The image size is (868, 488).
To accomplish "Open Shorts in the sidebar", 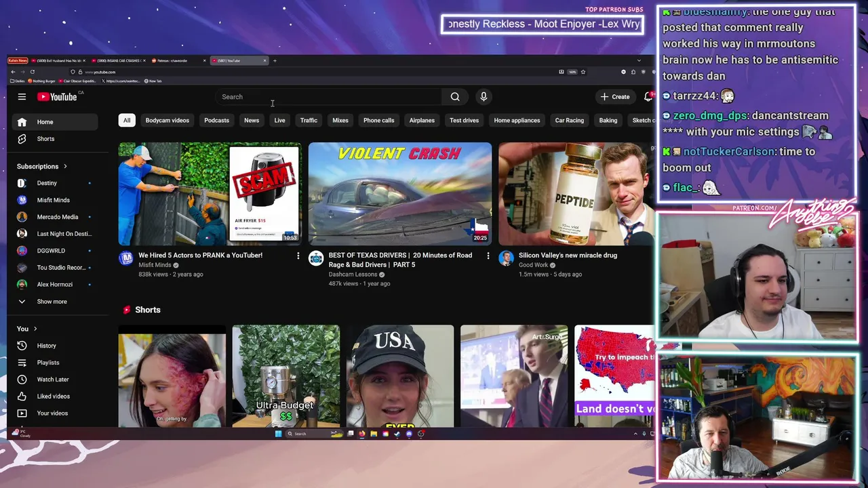I will tap(55, 139).
